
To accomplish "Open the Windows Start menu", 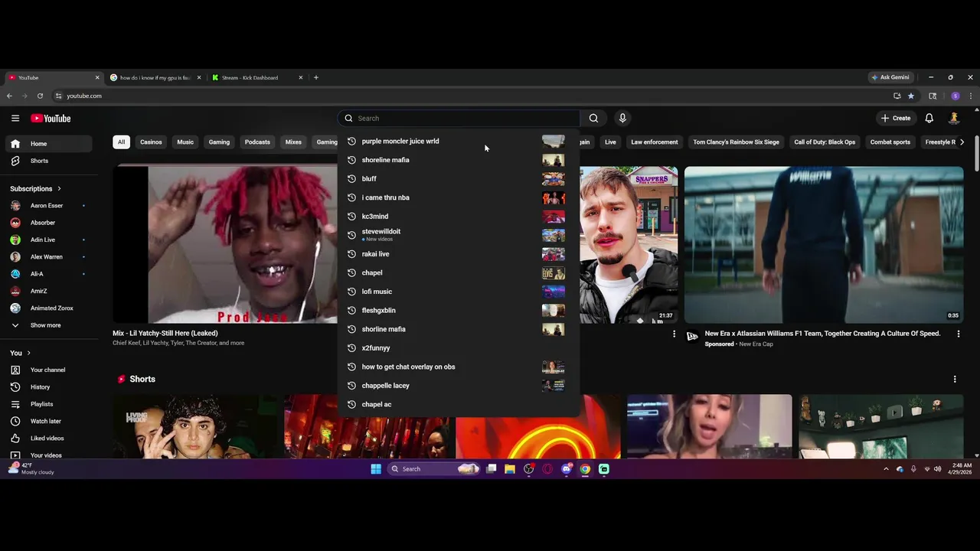I will pyautogui.click(x=376, y=469).
